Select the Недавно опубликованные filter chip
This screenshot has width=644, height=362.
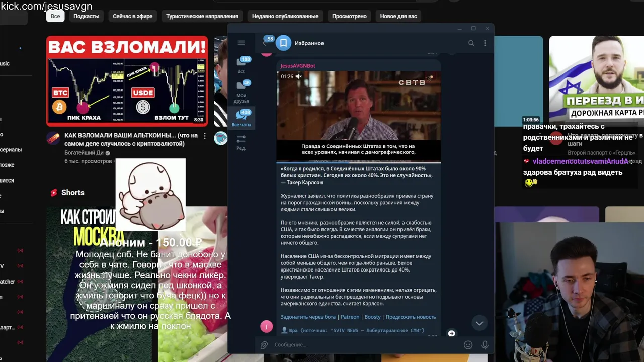pyautogui.click(x=285, y=16)
